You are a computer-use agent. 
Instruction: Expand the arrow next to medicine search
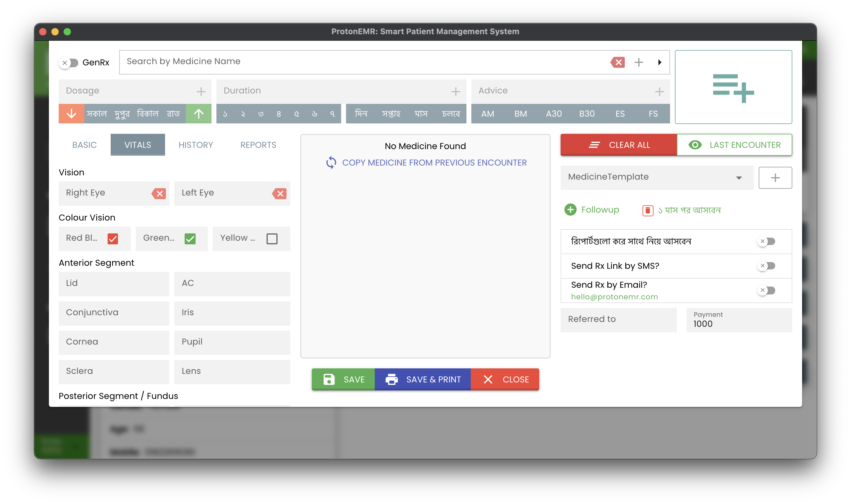click(659, 62)
